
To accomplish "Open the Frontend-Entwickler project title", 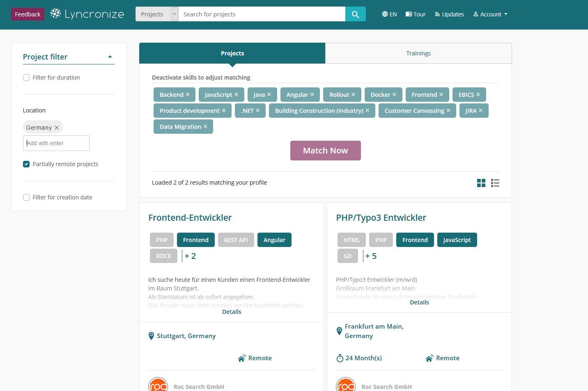I will pos(190,218).
